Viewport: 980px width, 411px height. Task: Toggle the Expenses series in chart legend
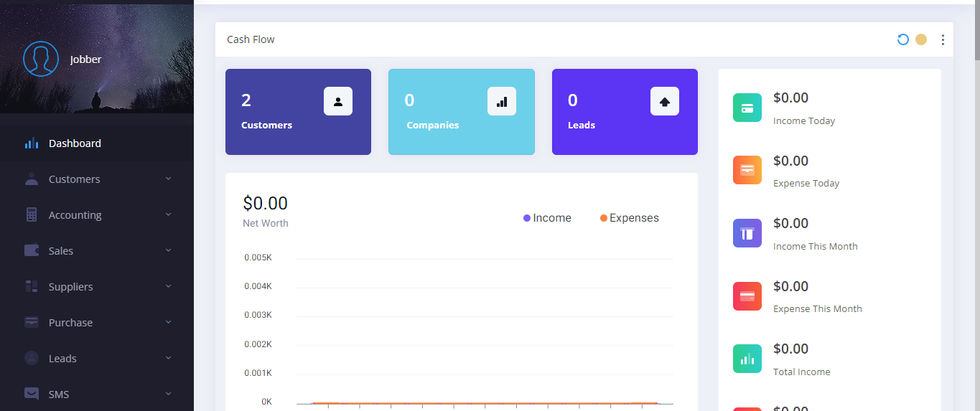pos(630,218)
